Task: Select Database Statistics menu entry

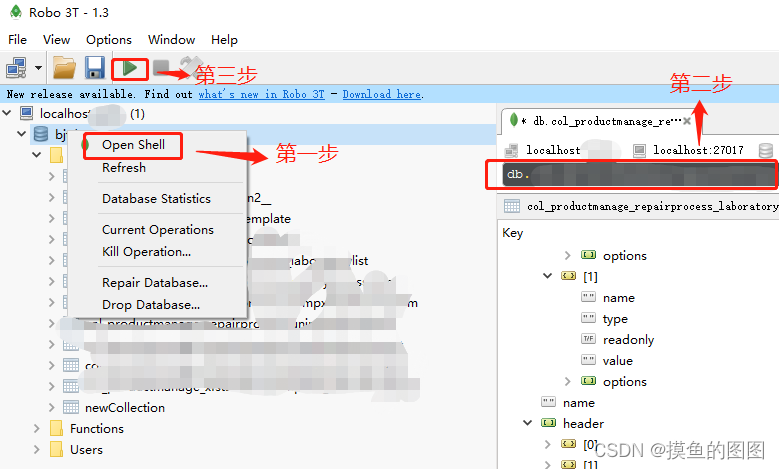Action: click(x=156, y=199)
